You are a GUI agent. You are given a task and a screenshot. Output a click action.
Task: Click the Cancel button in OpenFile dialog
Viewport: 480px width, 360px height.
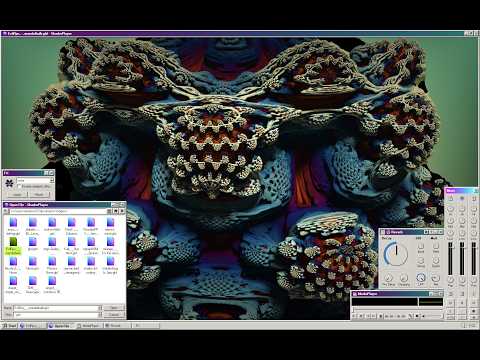click(114, 315)
